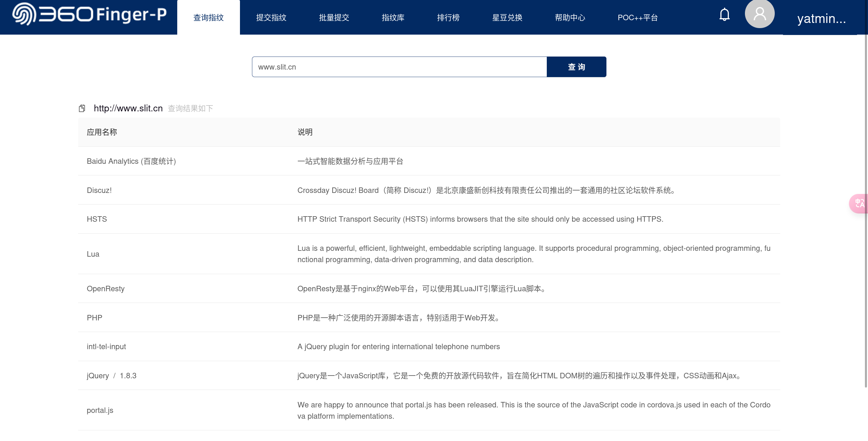Click the jQuery / 1.8.3 entry
Image resolution: width=868 pixels, height=441 pixels.
pyautogui.click(x=111, y=376)
